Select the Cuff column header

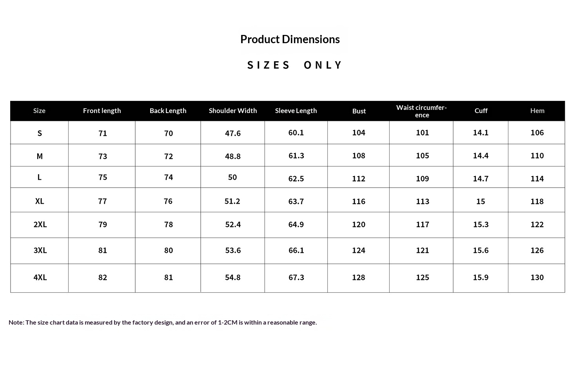[x=481, y=111]
